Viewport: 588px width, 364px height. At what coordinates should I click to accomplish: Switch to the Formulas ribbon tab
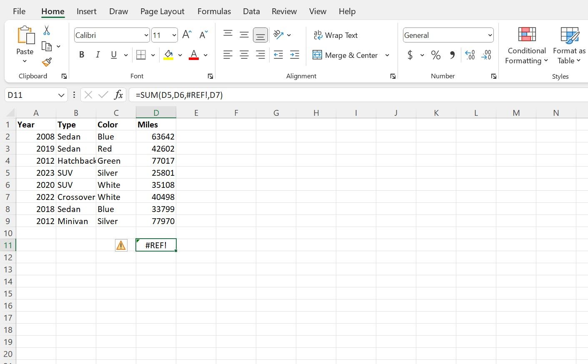pyautogui.click(x=214, y=11)
